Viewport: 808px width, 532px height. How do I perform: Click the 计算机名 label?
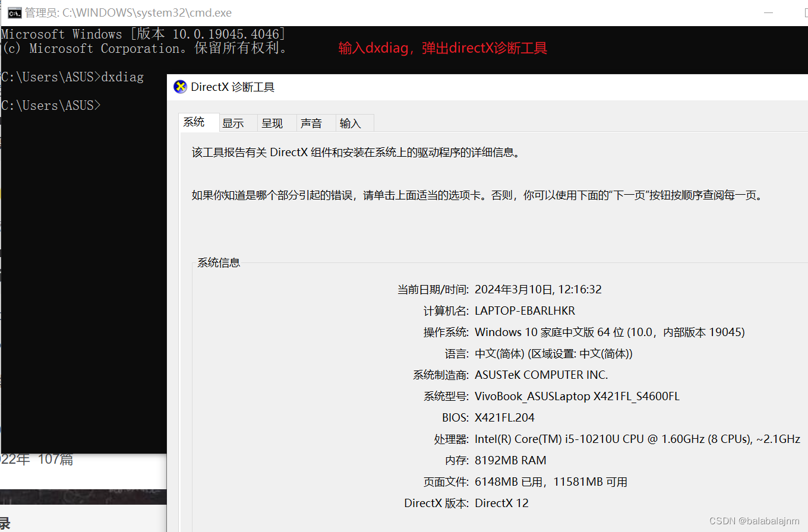pos(446,311)
